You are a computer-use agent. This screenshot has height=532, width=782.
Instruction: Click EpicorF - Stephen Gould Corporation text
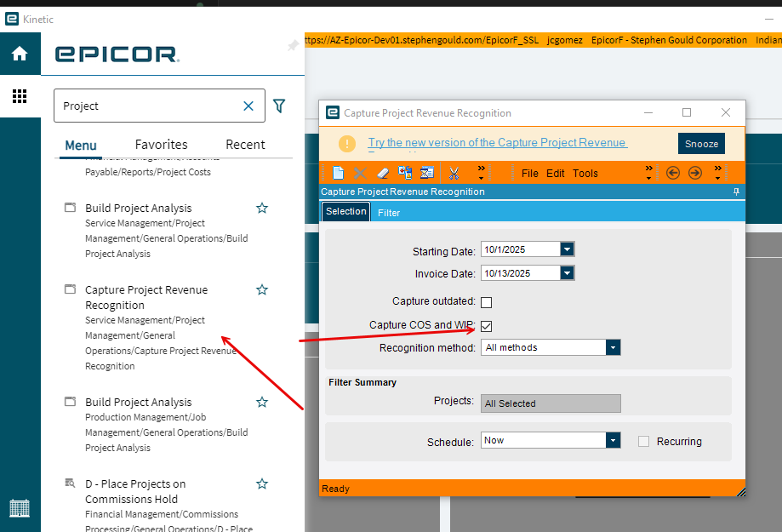point(669,40)
